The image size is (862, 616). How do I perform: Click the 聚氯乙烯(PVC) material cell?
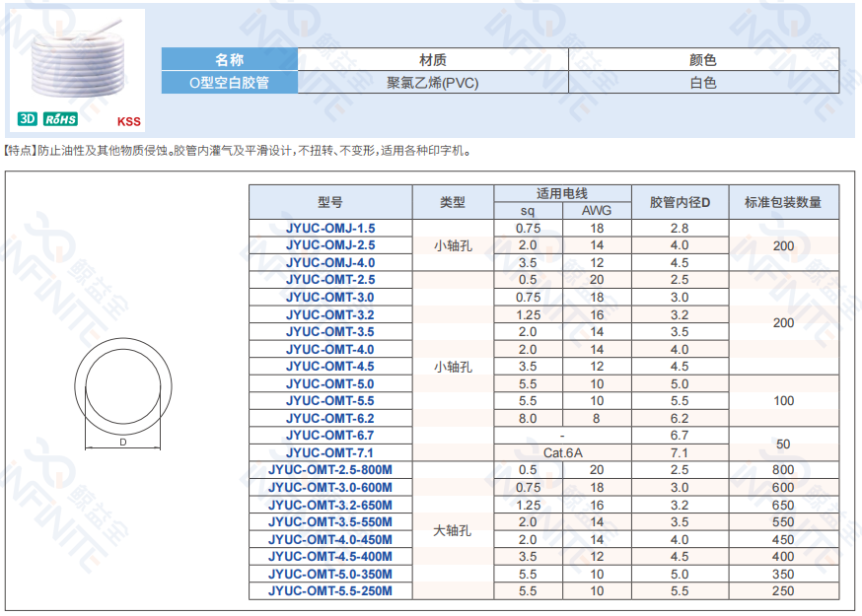click(433, 83)
